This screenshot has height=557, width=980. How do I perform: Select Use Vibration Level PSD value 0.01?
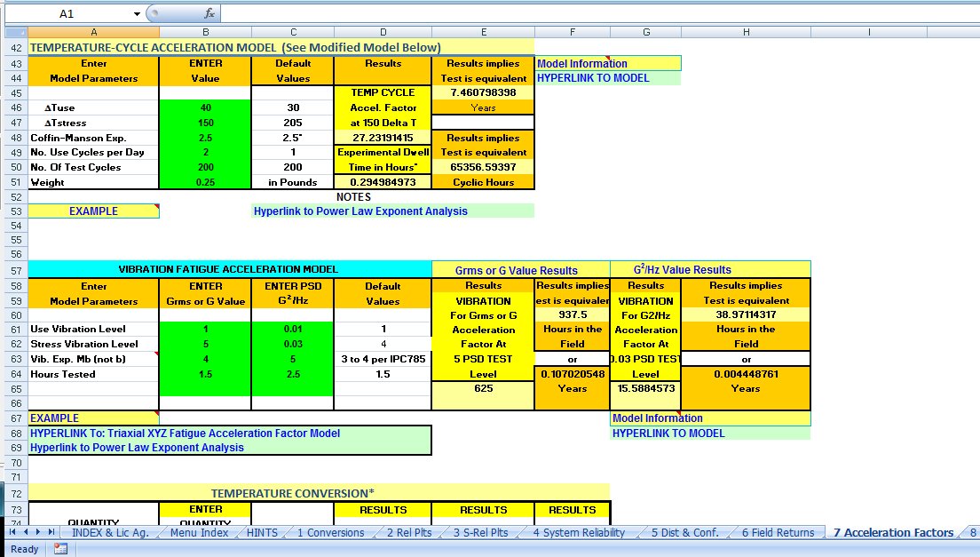(x=293, y=329)
